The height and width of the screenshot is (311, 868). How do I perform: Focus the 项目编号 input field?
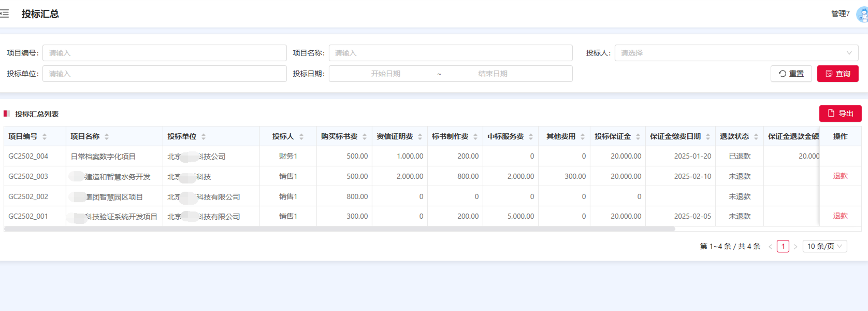(165, 53)
